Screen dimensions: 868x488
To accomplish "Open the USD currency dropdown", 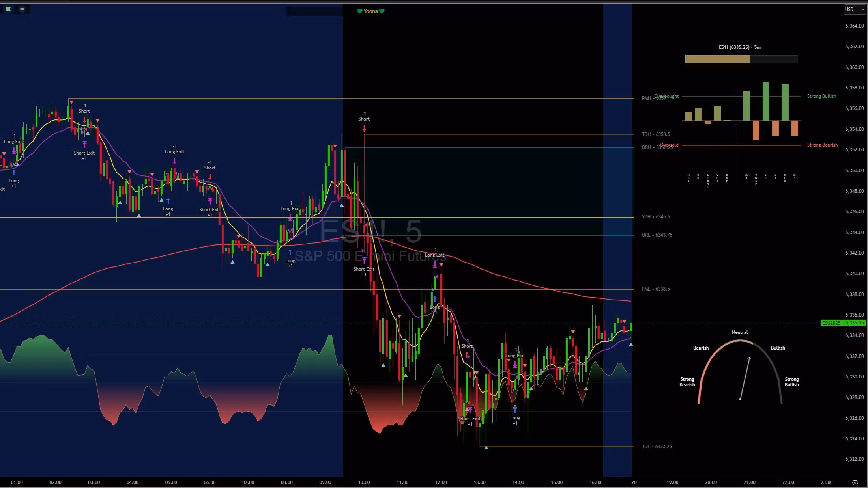I will pos(854,9).
